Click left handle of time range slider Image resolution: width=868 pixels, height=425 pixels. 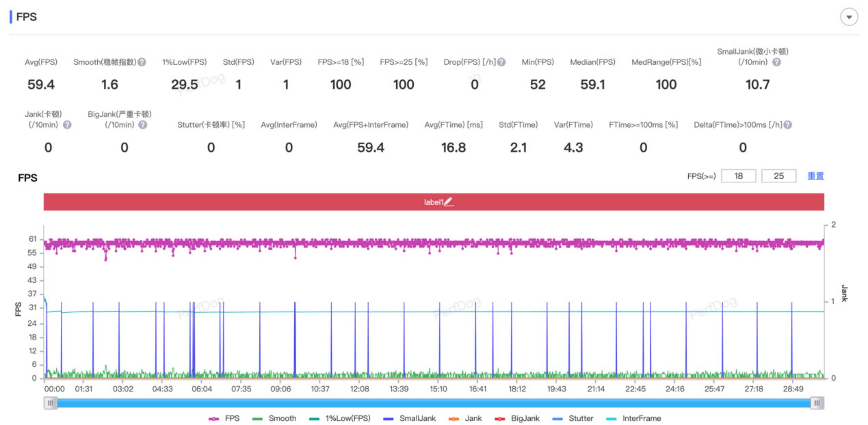(x=51, y=403)
